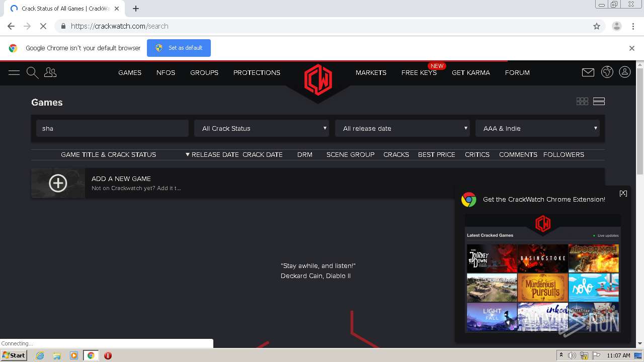
Task: Sort by DRM column header
Action: (305, 154)
